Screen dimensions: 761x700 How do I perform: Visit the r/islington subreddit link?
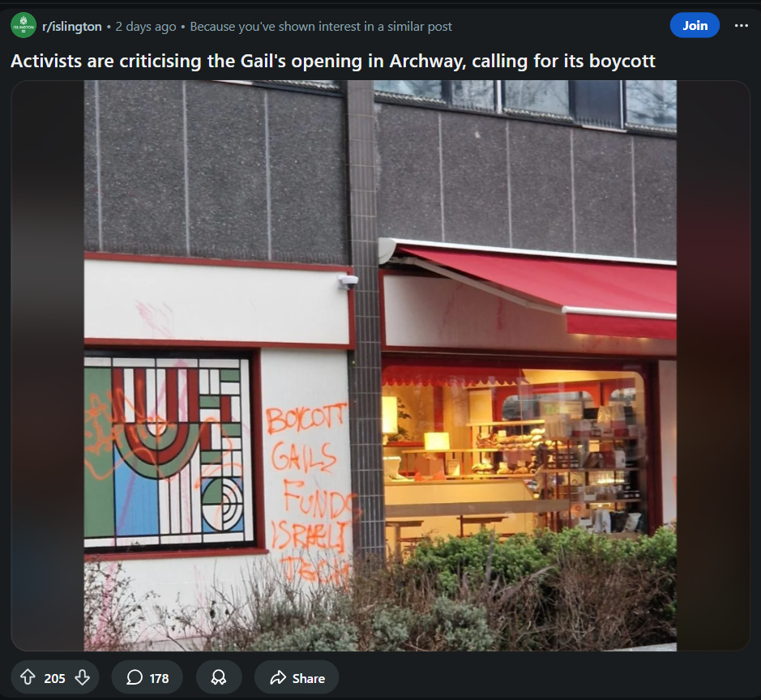[x=72, y=26]
